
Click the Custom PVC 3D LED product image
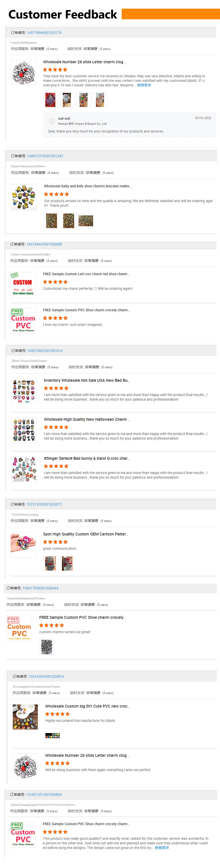click(x=23, y=285)
